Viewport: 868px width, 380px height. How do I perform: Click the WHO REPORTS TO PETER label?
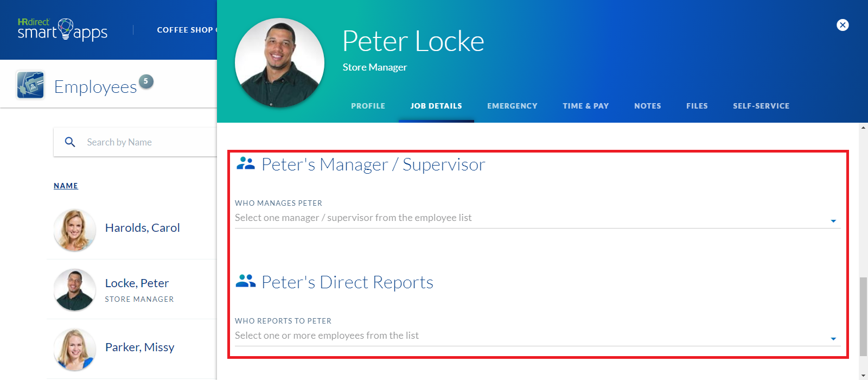click(283, 321)
